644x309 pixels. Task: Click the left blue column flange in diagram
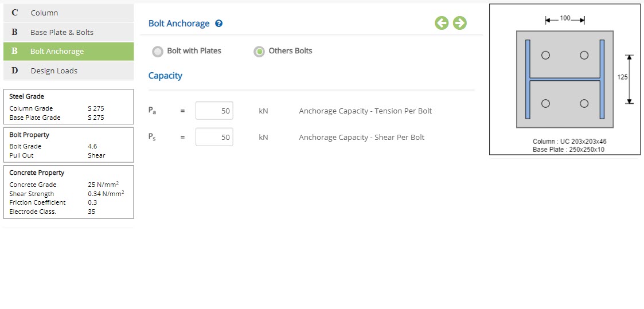528,79
